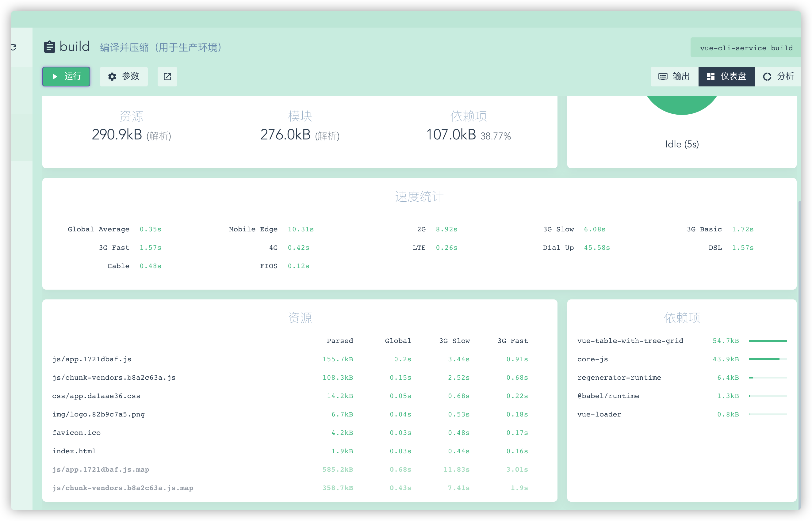Click the build task clipboard icon
This screenshot has height=521, width=812.
click(49, 47)
